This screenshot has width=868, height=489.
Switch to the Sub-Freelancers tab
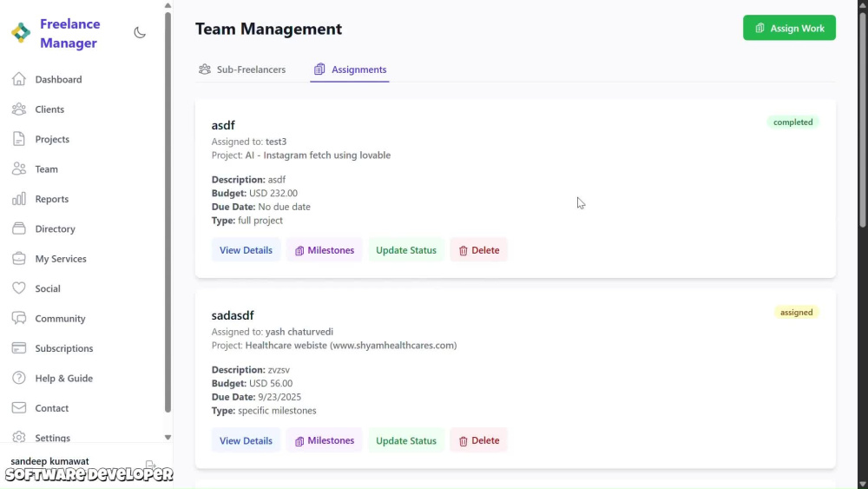(242, 69)
